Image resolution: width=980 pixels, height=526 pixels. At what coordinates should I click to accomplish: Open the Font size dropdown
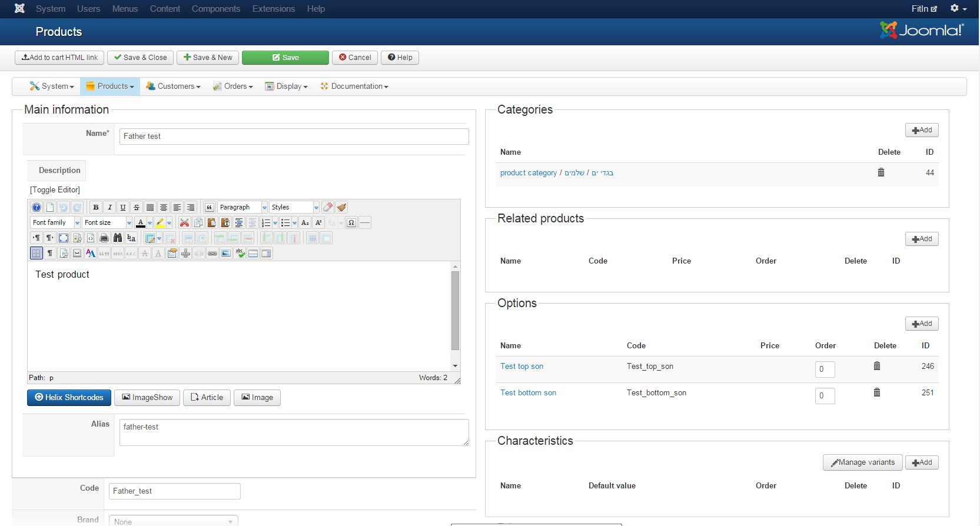point(107,222)
